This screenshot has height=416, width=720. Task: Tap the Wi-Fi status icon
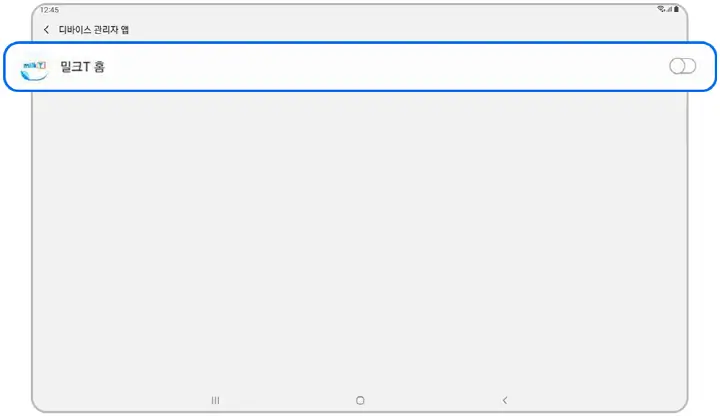click(661, 9)
